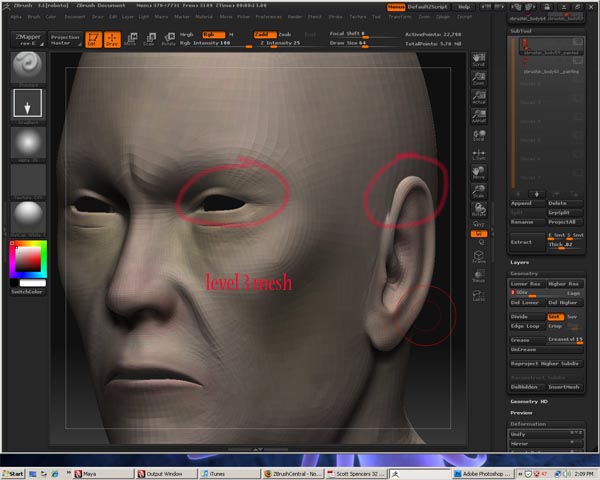Toggle visibility of the first subtool
This screenshot has height=480, width=600.
(577, 42)
